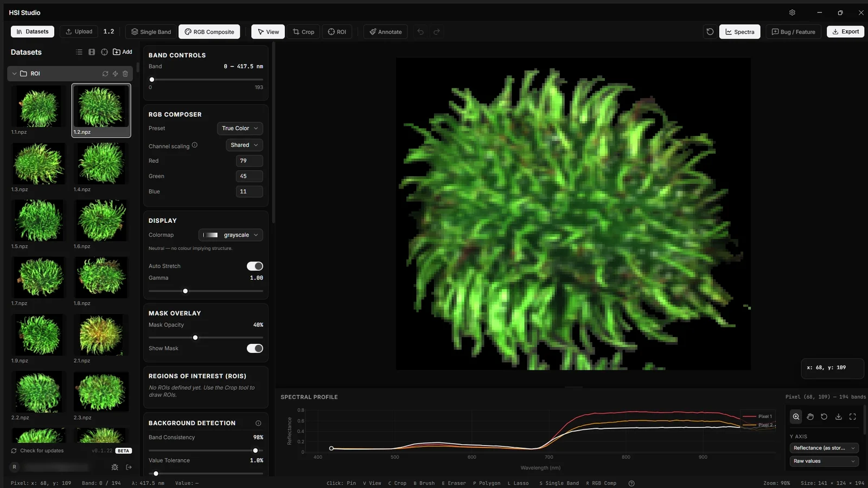Redo the last action
The height and width of the screenshot is (488, 868).
coord(437,32)
